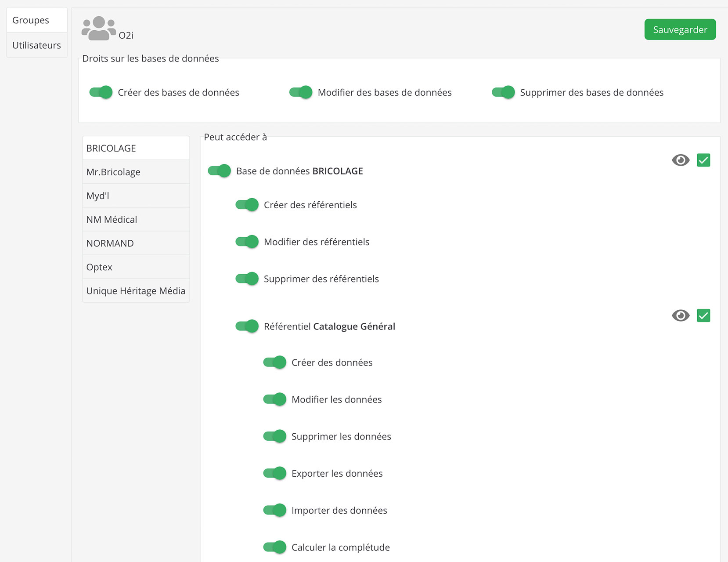Uncheck green checkbox beside Catalogue Général row
Viewport: 728px width, 562px height.
point(703,315)
